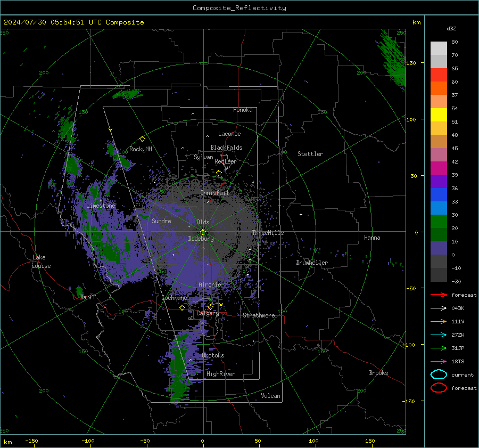The height and width of the screenshot is (448, 479).
Task: Select the 65 dBZ red color swatch
Action: click(439, 75)
